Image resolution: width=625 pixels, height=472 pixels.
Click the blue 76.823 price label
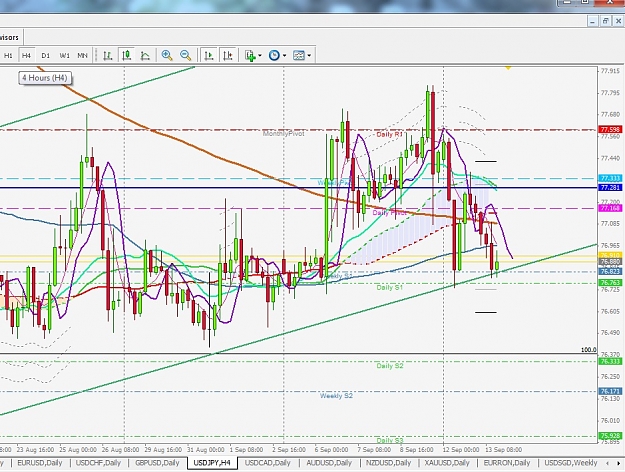[x=610, y=271]
